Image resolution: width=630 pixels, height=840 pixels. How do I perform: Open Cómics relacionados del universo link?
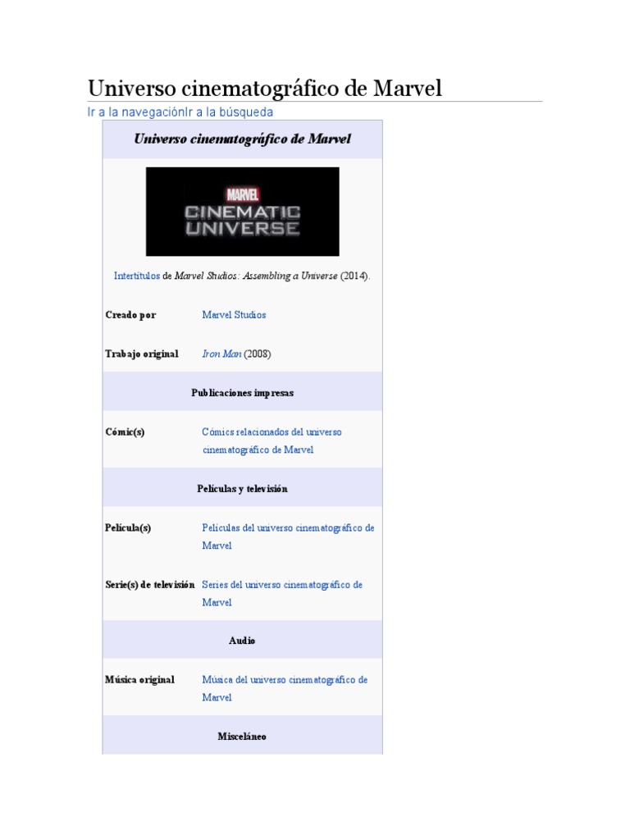pos(272,441)
